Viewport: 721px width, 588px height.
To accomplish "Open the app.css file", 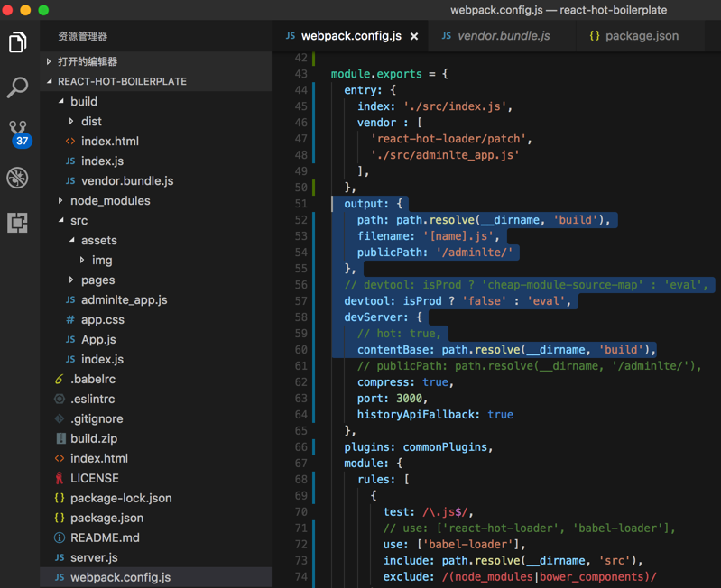I will pyautogui.click(x=102, y=319).
